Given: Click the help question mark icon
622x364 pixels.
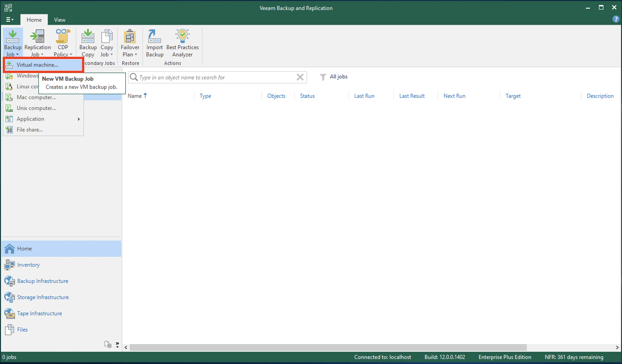Looking at the screenshot, I should click(616, 19).
